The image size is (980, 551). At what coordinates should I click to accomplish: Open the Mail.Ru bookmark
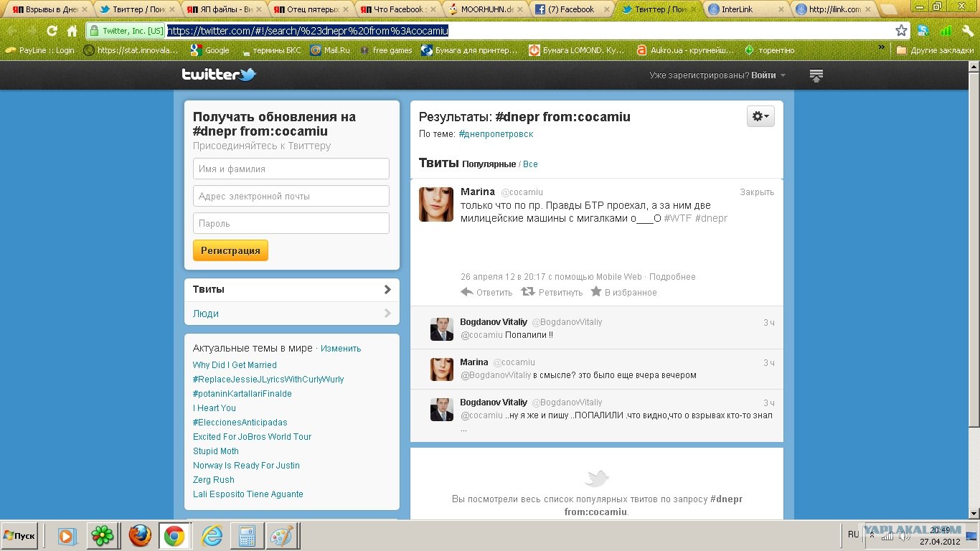tap(330, 50)
